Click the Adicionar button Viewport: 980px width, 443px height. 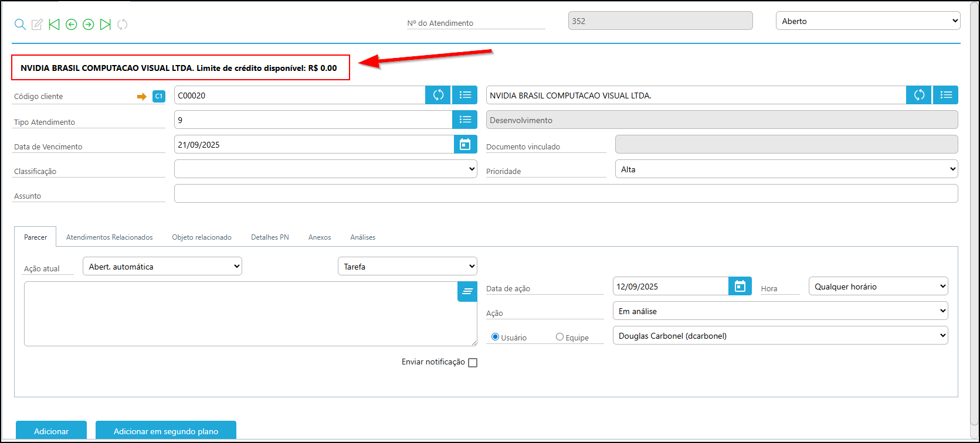pos(51,431)
